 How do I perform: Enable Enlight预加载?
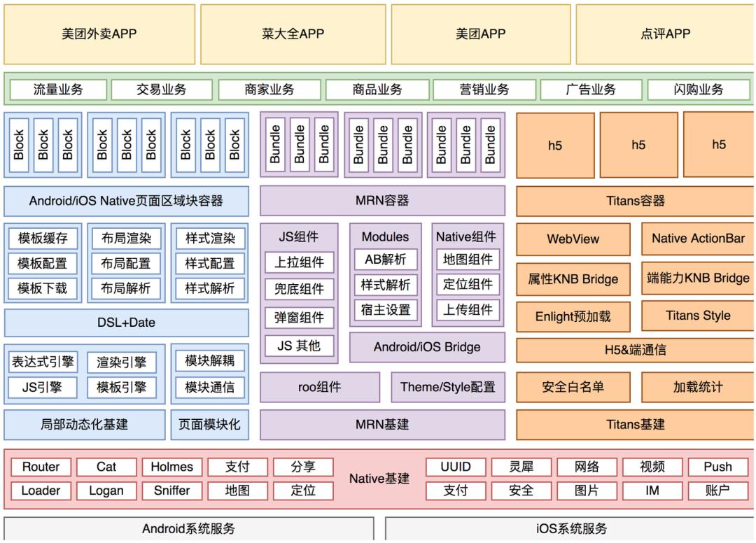(x=574, y=316)
